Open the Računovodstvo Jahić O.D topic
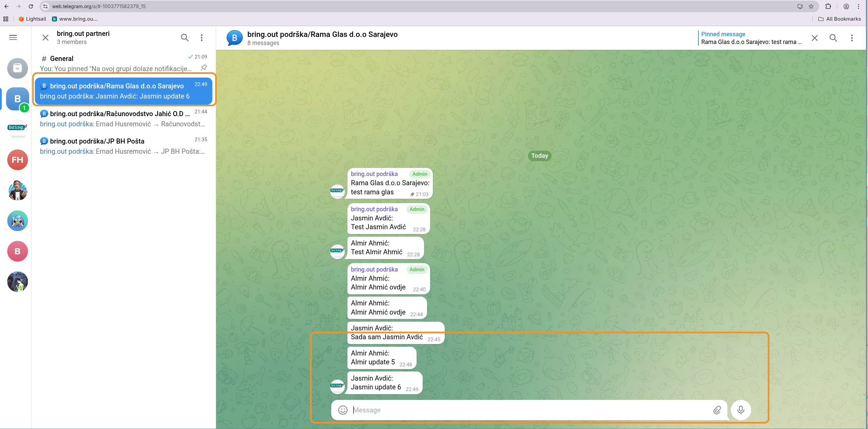The width and height of the screenshot is (868, 429). point(123,119)
